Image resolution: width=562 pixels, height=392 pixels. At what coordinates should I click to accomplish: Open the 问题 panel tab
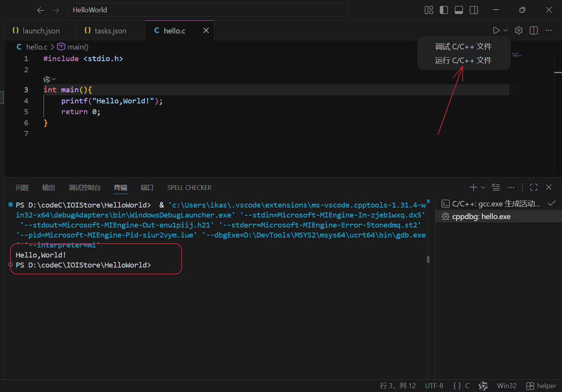pyautogui.click(x=22, y=188)
